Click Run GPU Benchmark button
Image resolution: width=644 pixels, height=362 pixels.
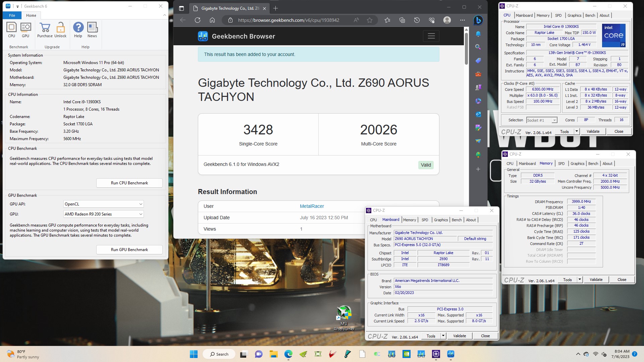click(129, 250)
